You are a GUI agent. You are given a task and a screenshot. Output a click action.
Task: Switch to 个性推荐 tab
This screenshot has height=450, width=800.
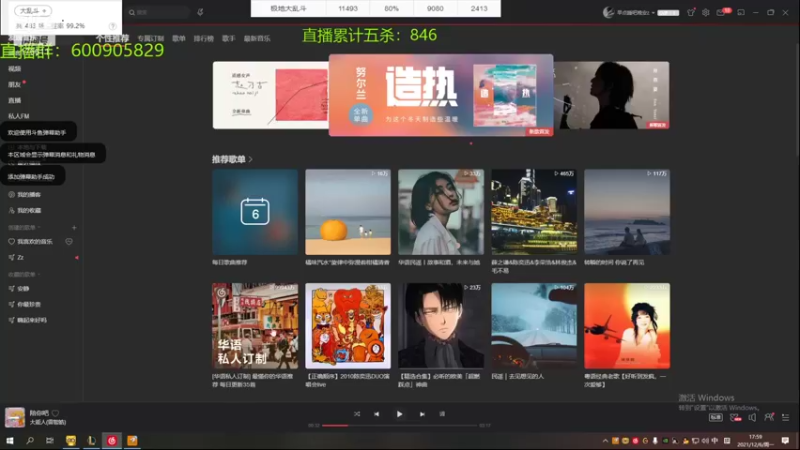click(x=112, y=38)
